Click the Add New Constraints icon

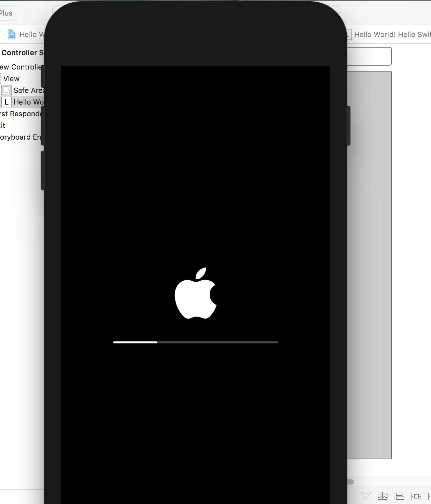click(416, 496)
